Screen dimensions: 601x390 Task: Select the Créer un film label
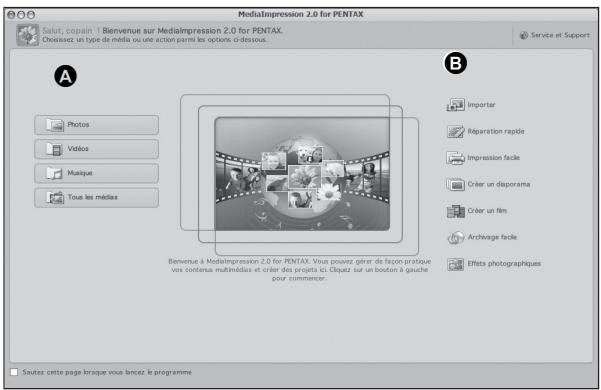487,211
